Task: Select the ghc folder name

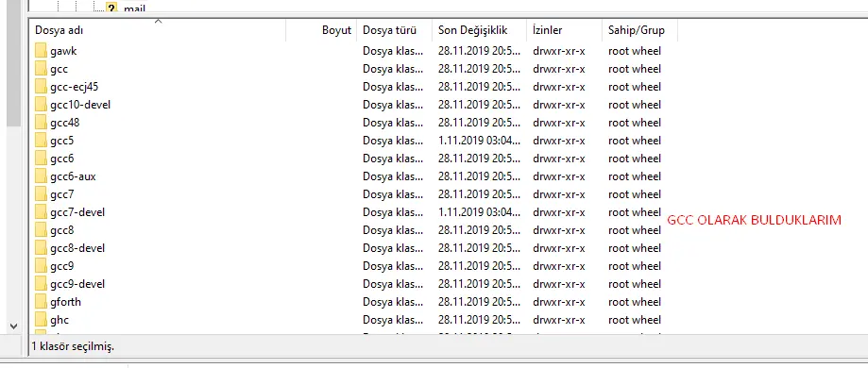Action: [60, 320]
